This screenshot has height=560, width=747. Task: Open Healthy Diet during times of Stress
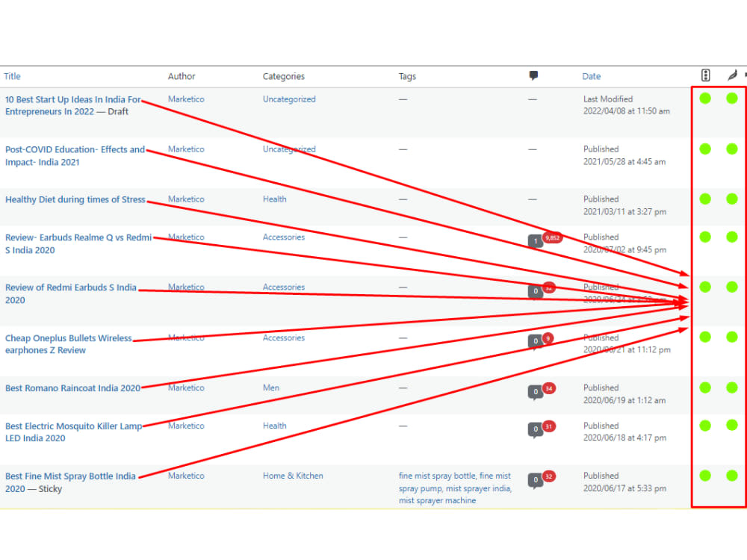75,199
